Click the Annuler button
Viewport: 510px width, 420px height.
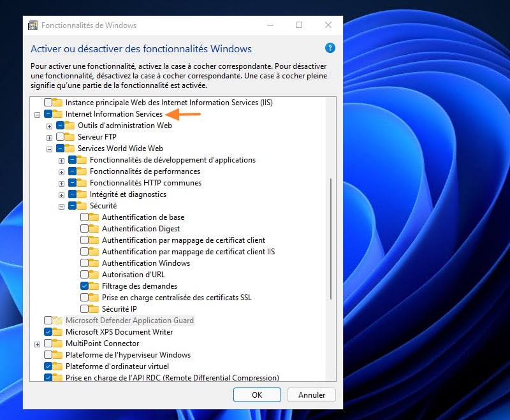312,395
